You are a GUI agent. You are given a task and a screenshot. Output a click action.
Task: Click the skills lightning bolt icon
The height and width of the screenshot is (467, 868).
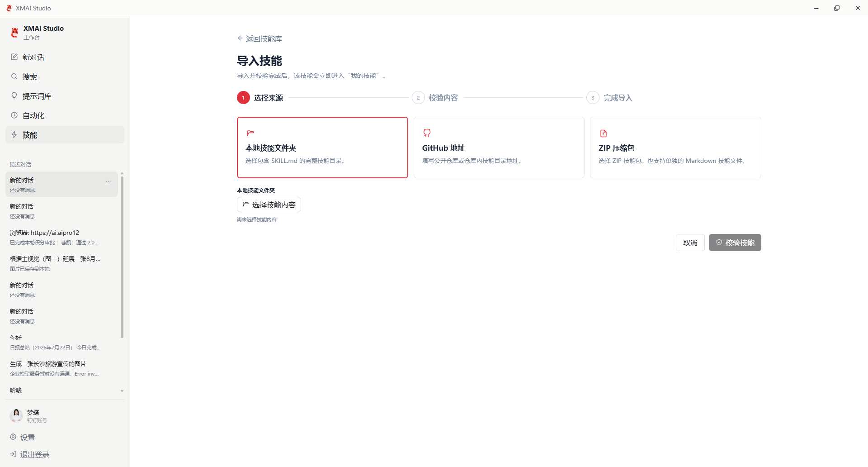click(14, 135)
